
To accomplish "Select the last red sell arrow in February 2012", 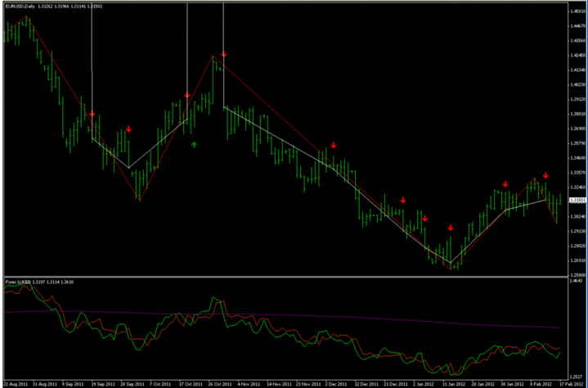I will [545, 175].
